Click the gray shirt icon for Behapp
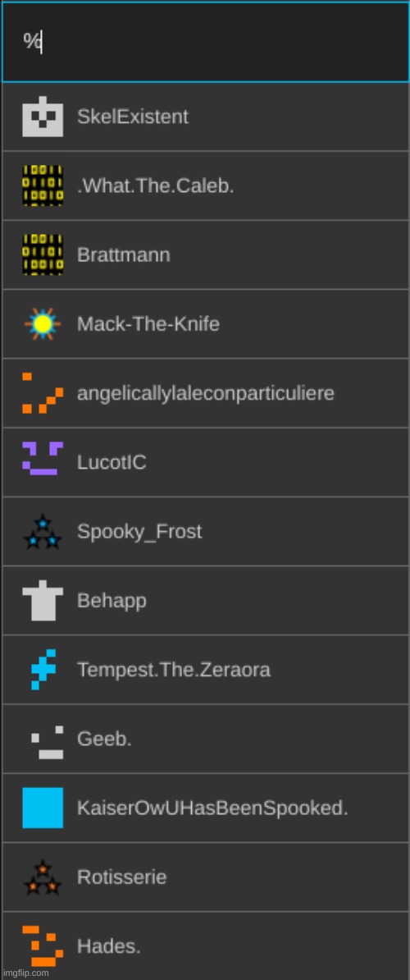The width and height of the screenshot is (410, 980). [43, 601]
